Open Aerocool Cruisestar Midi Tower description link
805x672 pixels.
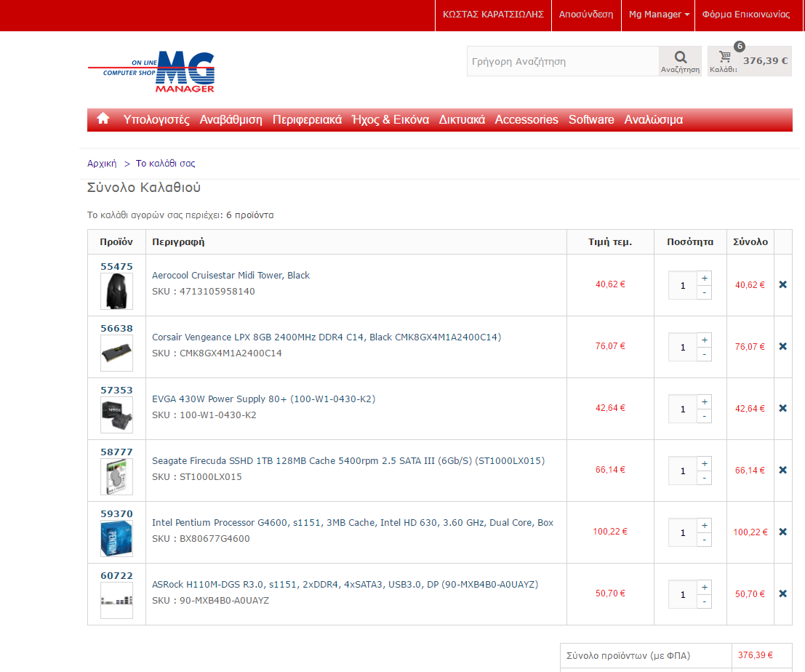coord(231,275)
